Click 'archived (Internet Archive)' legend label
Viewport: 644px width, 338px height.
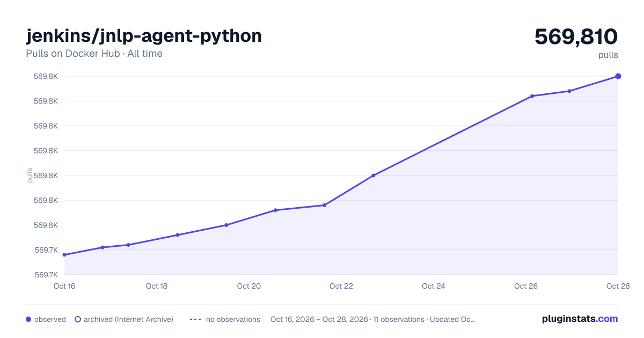coord(128,319)
